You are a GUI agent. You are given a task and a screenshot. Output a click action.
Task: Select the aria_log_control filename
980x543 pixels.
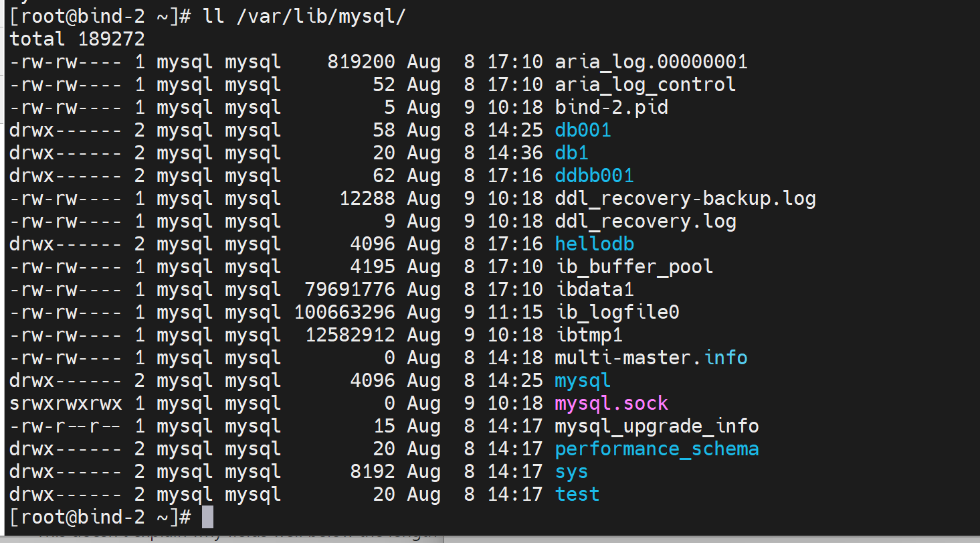point(645,85)
